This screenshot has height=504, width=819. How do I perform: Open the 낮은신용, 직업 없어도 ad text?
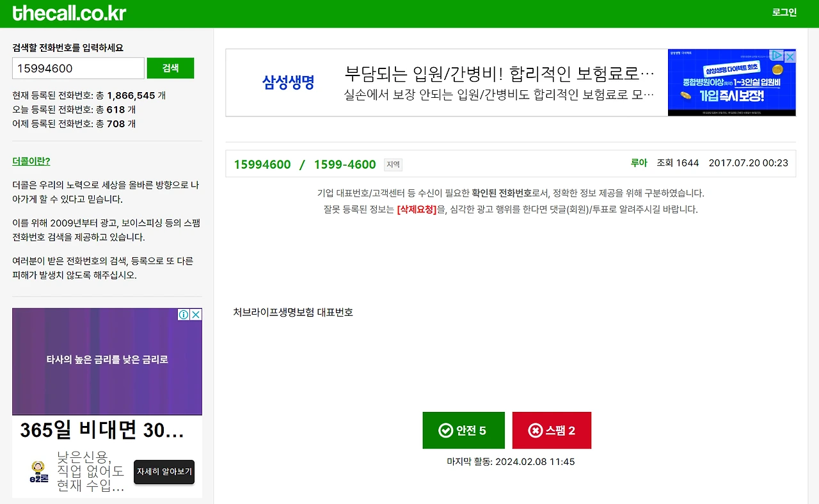pyautogui.click(x=90, y=472)
